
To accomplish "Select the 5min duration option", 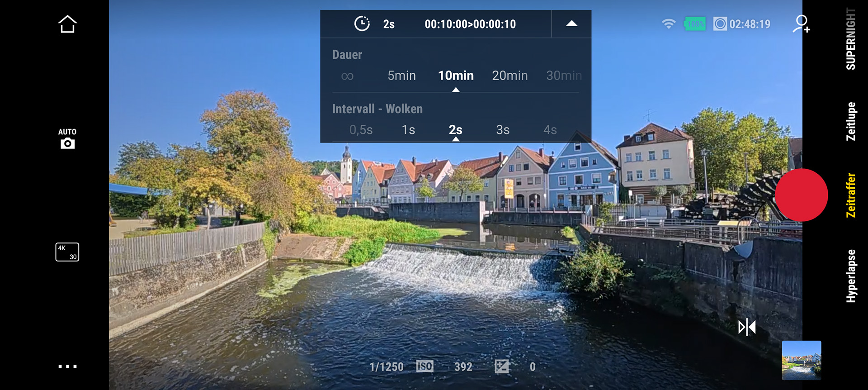I will 401,76.
